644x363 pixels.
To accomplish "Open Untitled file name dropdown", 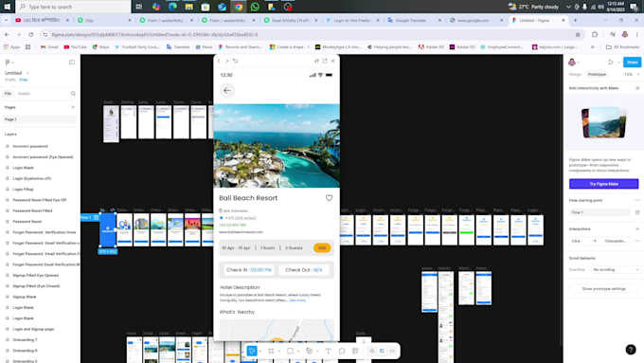I will click(27, 73).
